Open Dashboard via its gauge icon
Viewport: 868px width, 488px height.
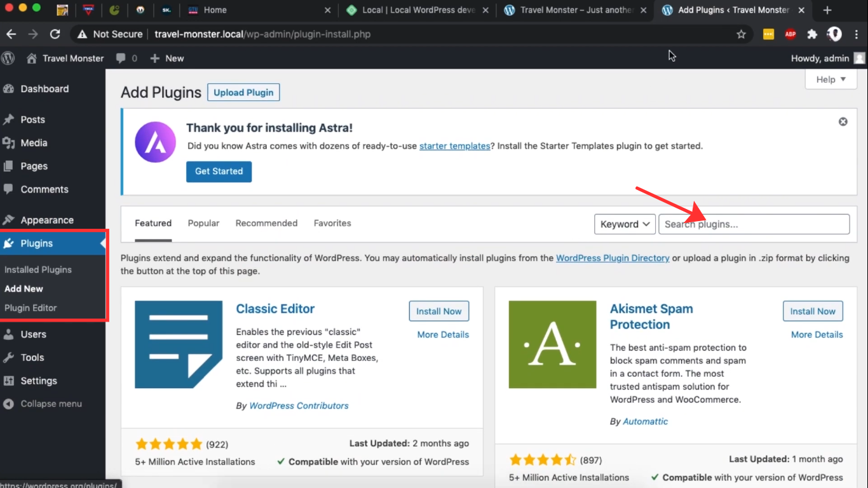(x=9, y=89)
